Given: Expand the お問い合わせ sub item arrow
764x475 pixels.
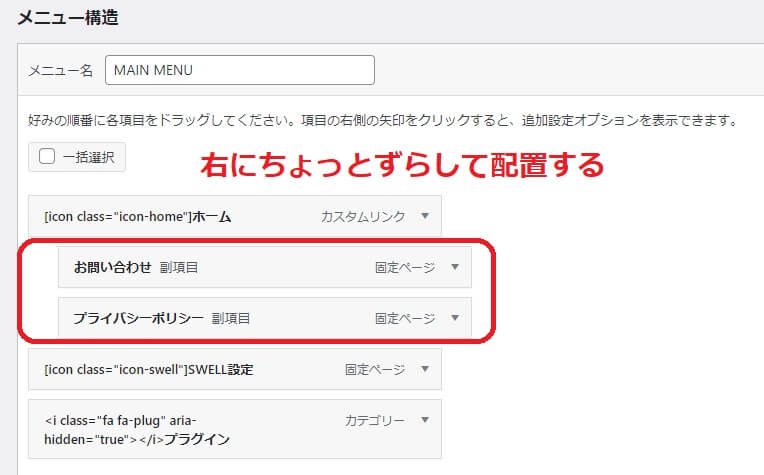Looking at the screenshot, I should 455,267.
